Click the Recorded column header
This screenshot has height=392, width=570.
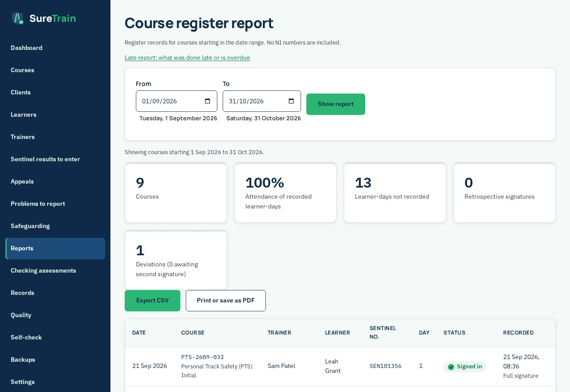518,333
